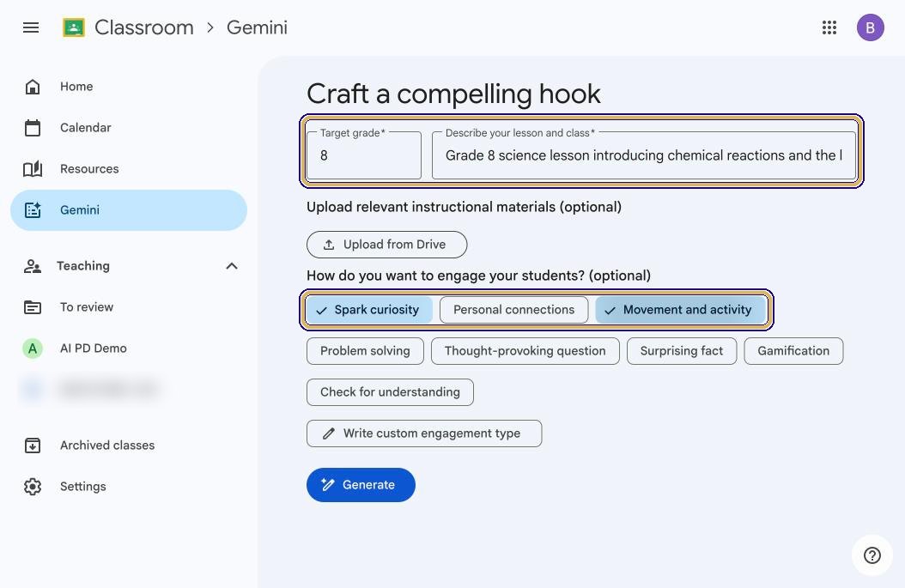Click the Resources book icon
This screenshot has height=588, width=905.
[33, 169]
